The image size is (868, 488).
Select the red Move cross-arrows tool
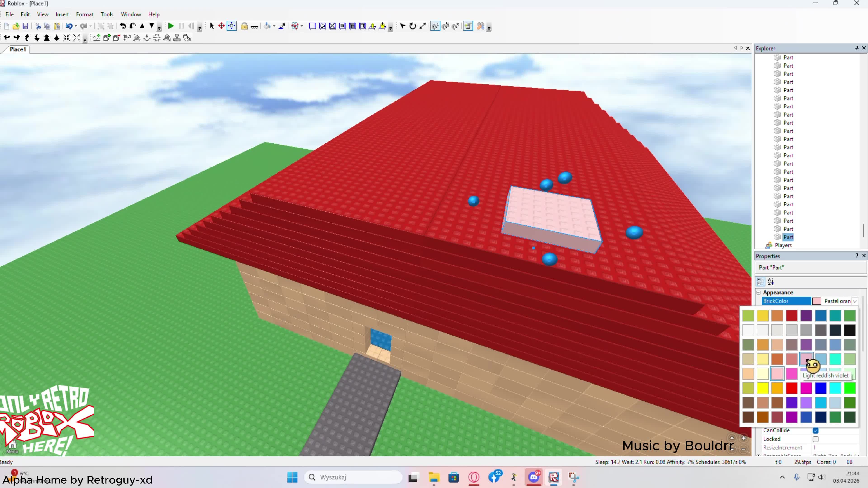click(x=221, y=26)
